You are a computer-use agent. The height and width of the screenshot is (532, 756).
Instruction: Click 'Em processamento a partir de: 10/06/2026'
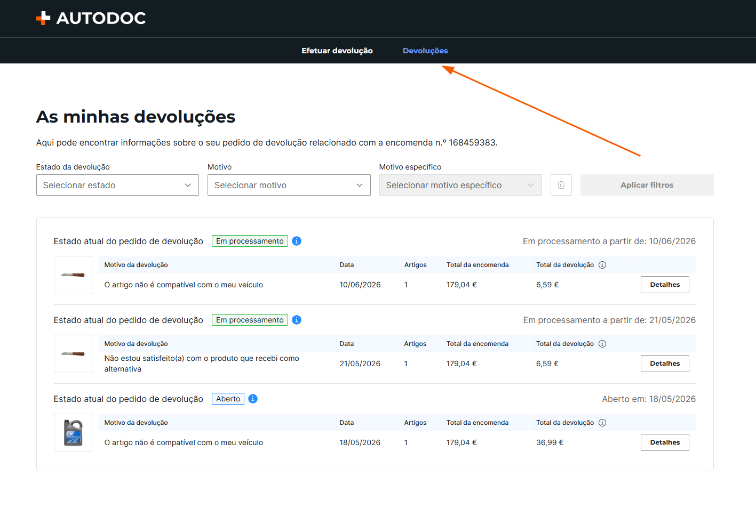[x=609, y=241]
